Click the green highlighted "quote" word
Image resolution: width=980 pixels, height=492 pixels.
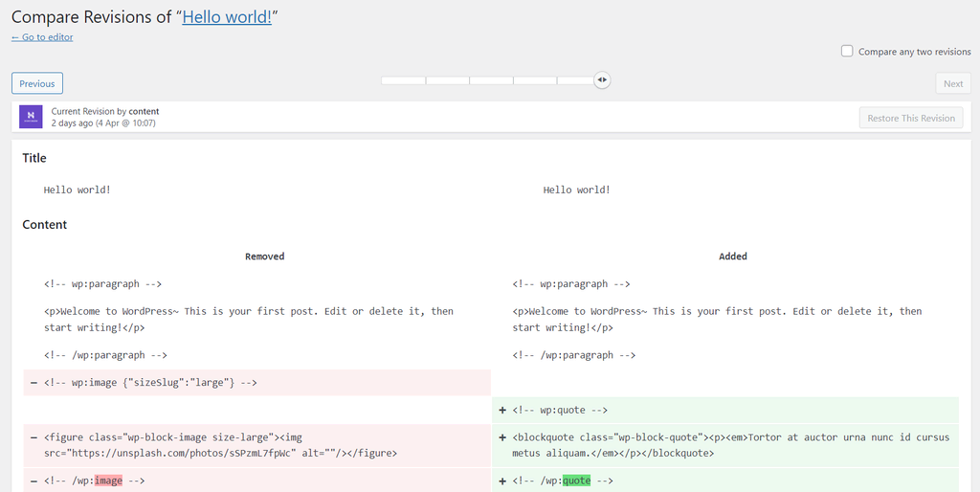(577, 481)
